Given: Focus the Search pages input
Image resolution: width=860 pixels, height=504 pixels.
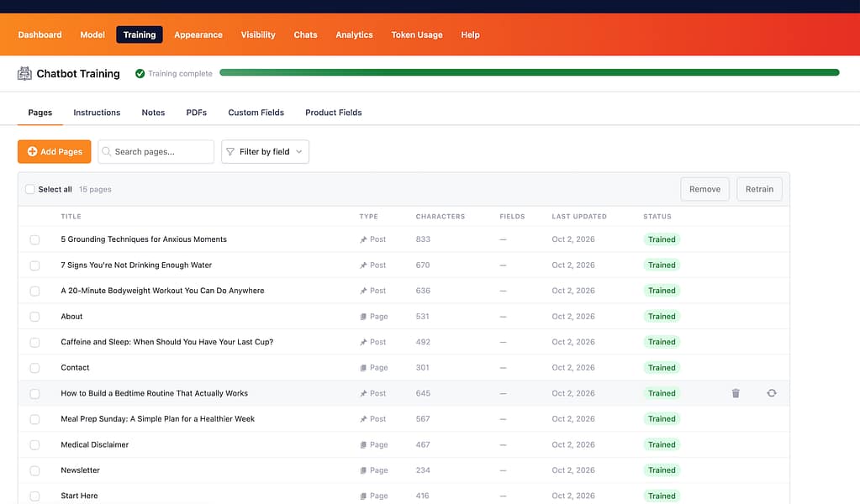Looking at the screenshot, I should (x=156, y=152).
